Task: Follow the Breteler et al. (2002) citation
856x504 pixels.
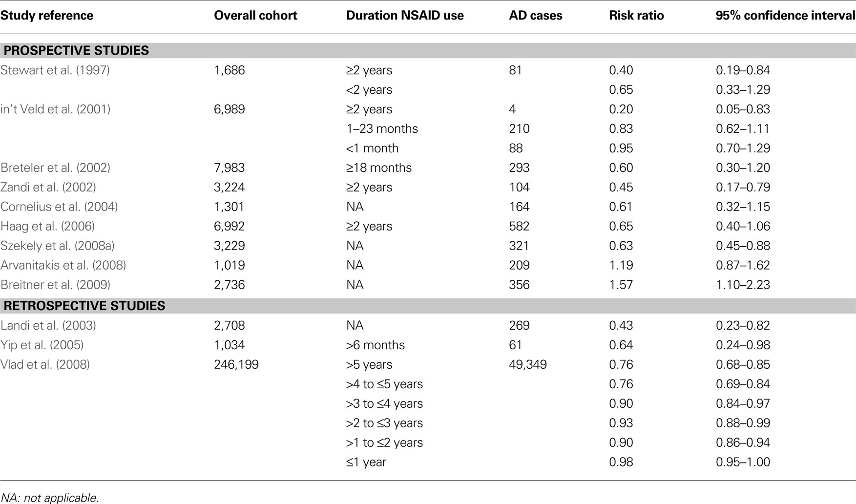Action: pyautogui.click(x=56, y=168)
